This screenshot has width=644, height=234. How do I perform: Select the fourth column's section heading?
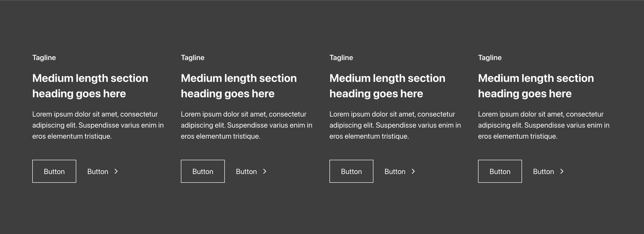536,86
